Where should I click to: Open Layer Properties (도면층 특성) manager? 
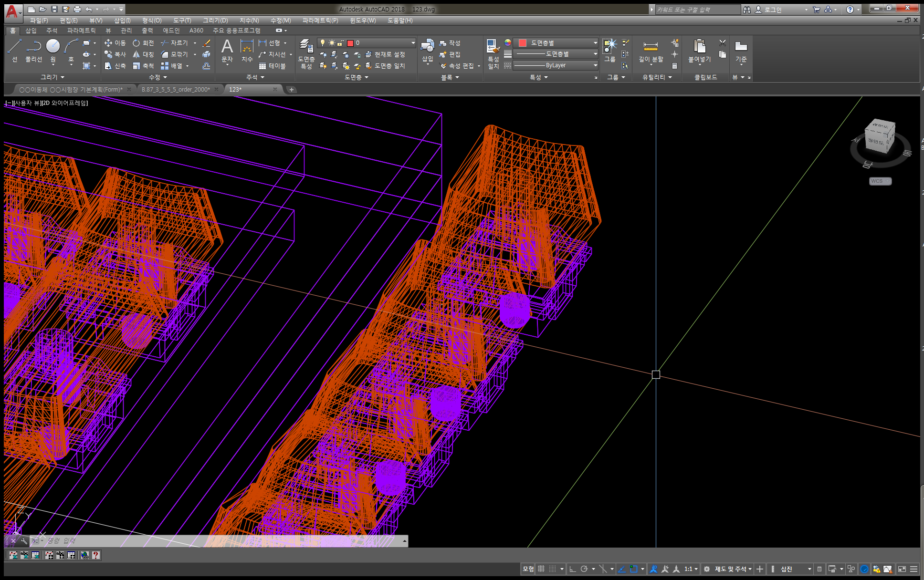(306, 54)
